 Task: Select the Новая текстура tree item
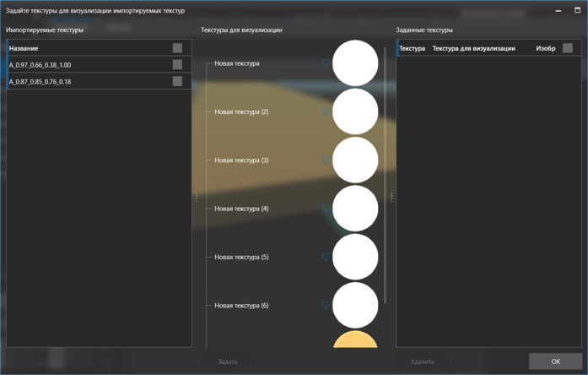click(237, 63)
